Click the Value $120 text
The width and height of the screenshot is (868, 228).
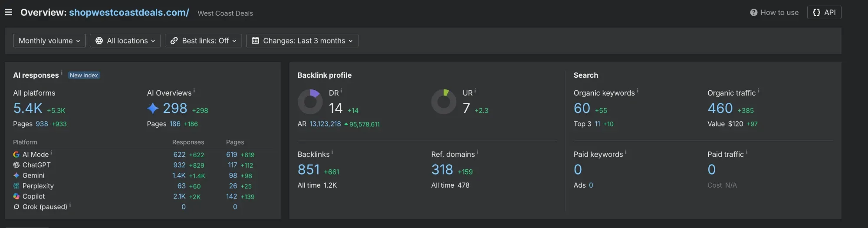click(x=725, y=124)
